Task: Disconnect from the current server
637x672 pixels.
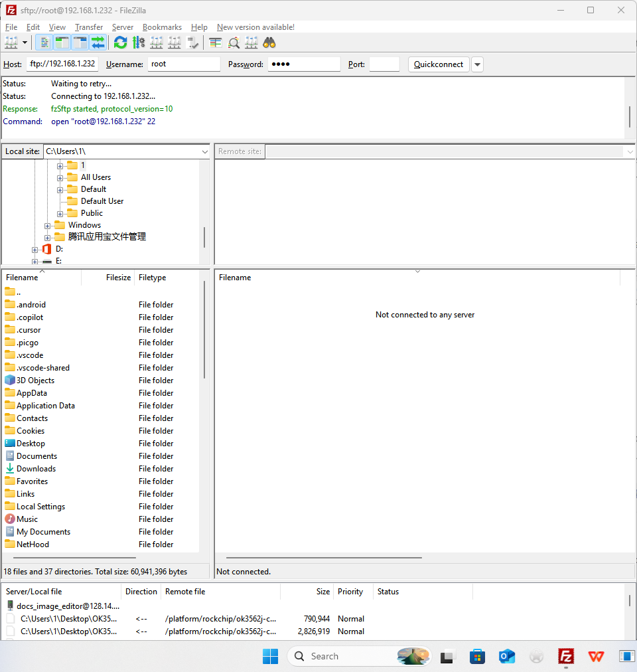Action: [x=175, y=43]
